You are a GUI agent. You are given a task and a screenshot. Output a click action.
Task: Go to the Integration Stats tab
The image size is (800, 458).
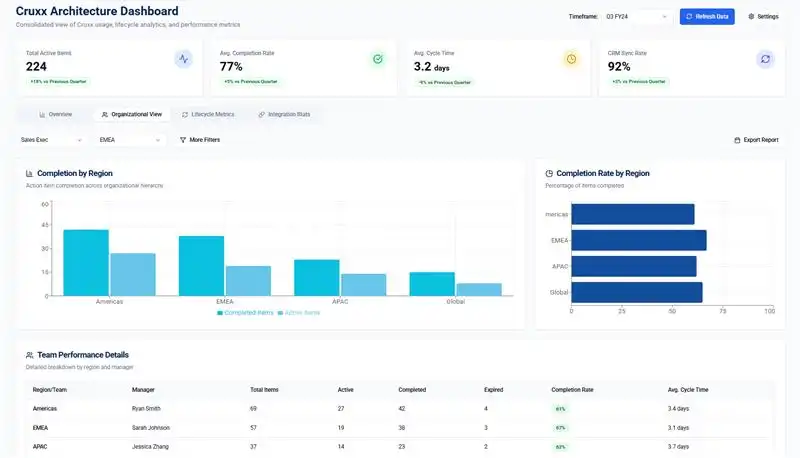coord(284,115)
